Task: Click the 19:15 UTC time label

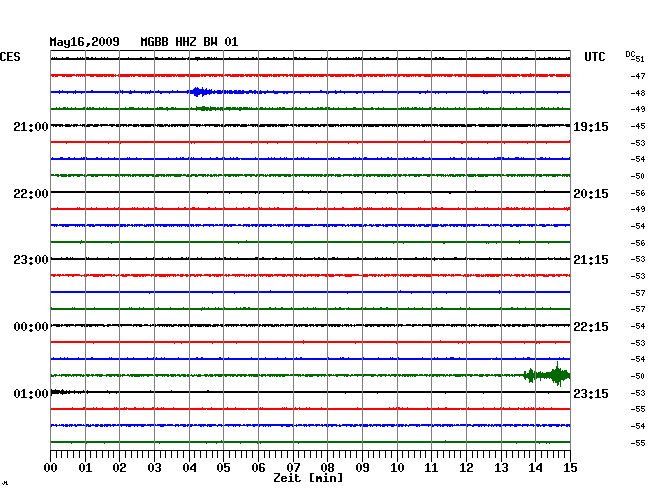Action: click(x=591, y=126)
